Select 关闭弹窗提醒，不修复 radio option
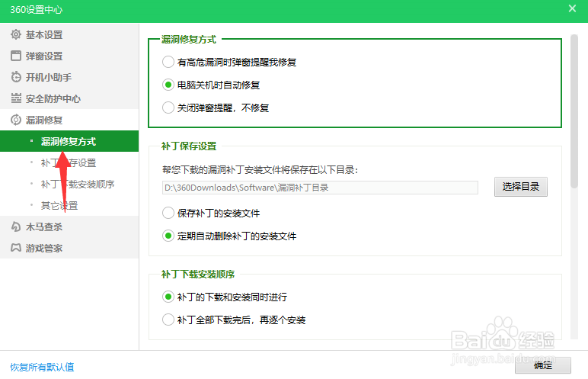The width and height of the screenshot is (588, 379). [x=168, y=108]
